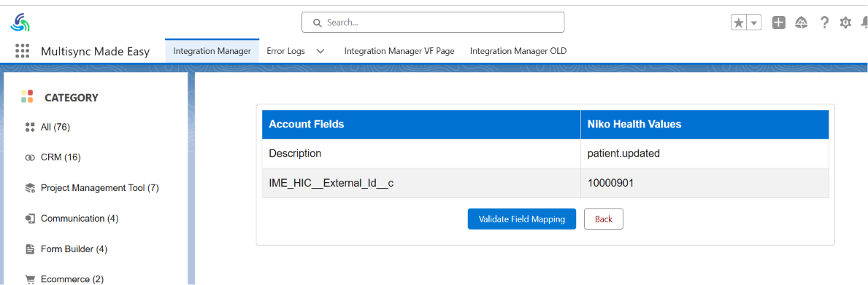Click the Account Fields column header
Image resolution: width=868 pixels, height=285 pixels.
tap(421, 124)
